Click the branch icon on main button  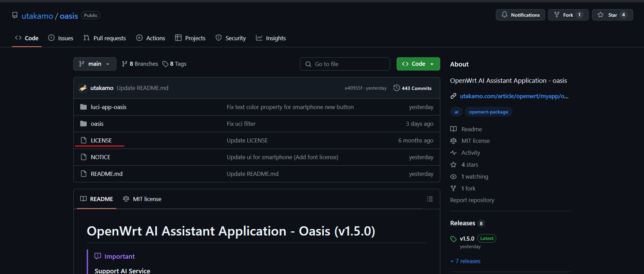click(x=82, y=64)
